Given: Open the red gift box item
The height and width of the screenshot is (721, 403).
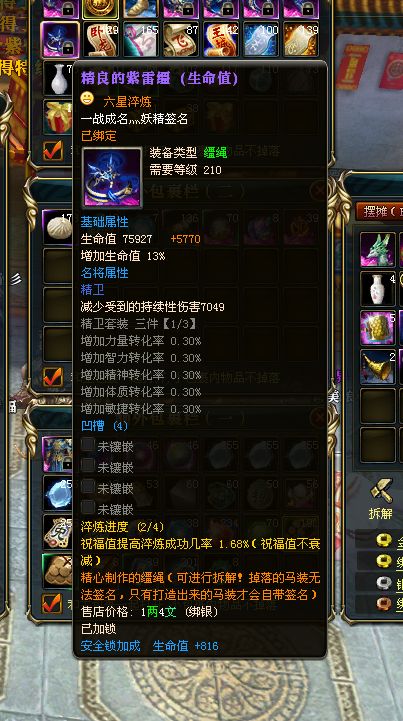Looking at the screenshot, I should coord(59,117).
